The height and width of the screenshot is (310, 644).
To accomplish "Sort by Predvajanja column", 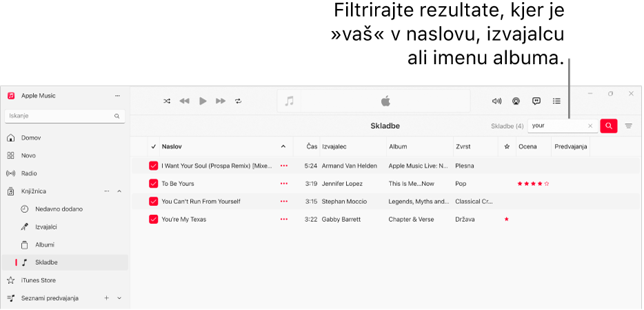I will [570, 147].
